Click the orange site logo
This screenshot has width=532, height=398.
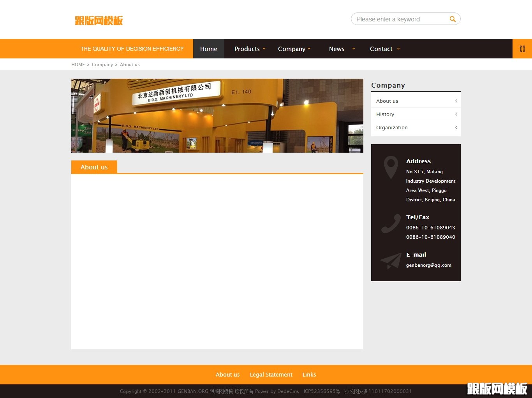[x=99, y=20]
